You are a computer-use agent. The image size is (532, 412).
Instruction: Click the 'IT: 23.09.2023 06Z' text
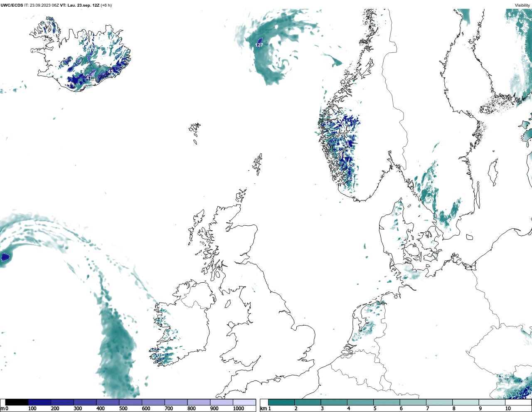click(42, 5)
